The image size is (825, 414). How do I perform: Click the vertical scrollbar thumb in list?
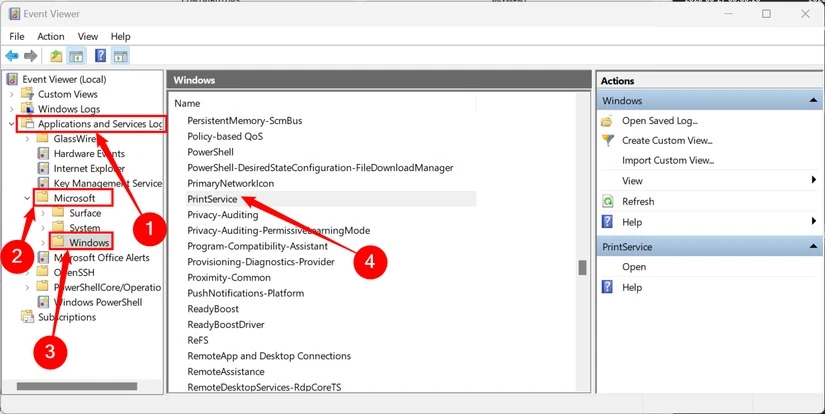pyautogui.click(x=582, y=267)
